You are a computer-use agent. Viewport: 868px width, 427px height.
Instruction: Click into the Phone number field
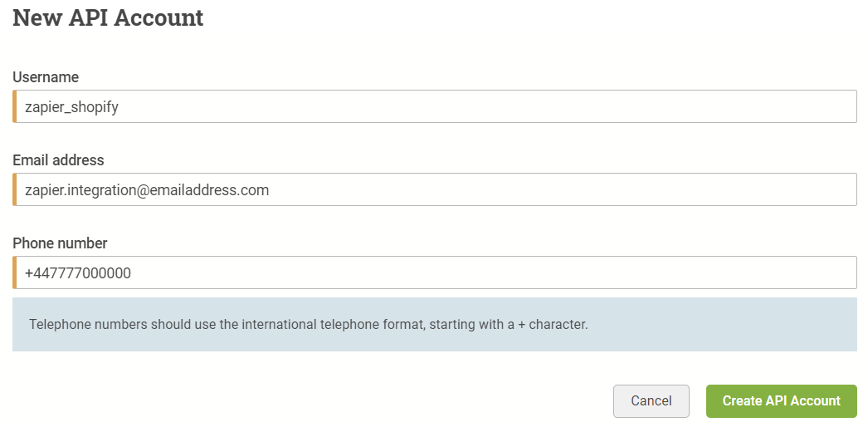(x=435, y=272)
